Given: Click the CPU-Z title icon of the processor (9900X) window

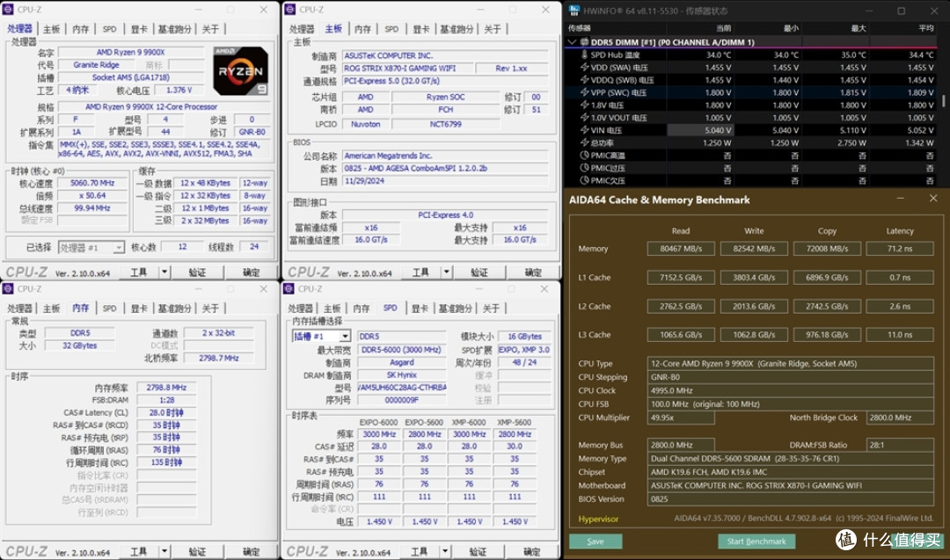Looking at the screenshot, I should tap(9, 10).
